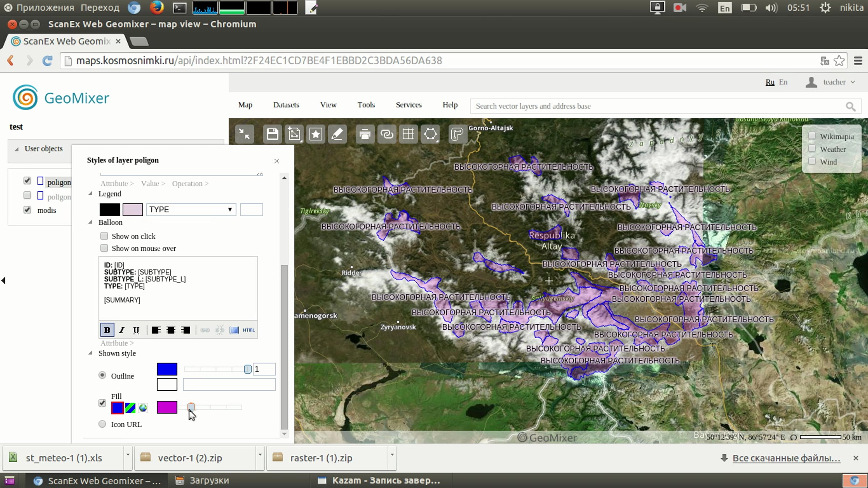Open the Datasets menu
Screen dimensions: 868x488
point(286,105)
